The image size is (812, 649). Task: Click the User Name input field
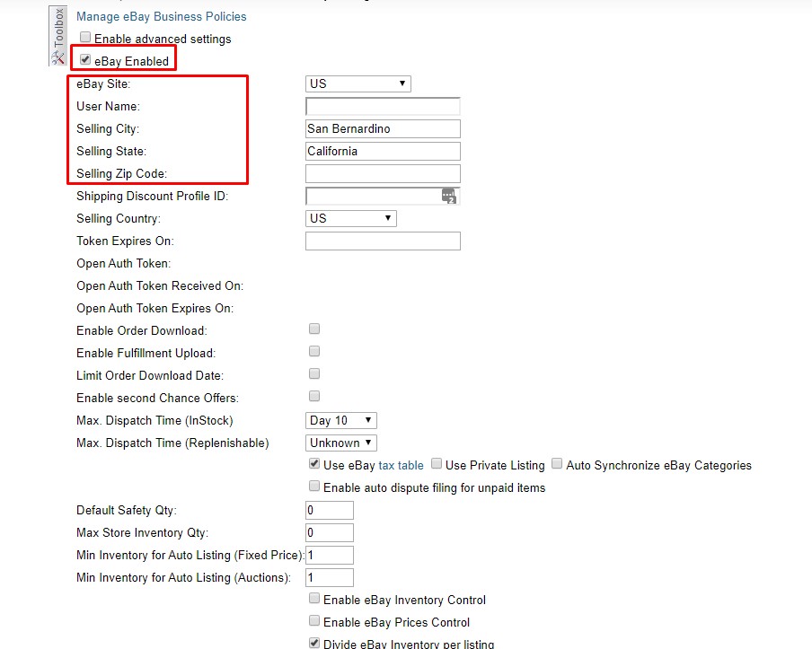[x=383, y=106]
